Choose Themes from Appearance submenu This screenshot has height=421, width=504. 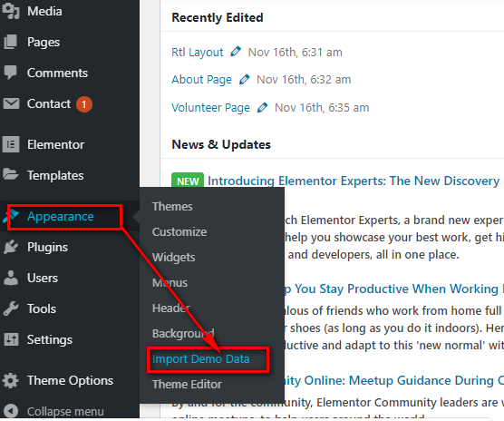click(172, 207)
